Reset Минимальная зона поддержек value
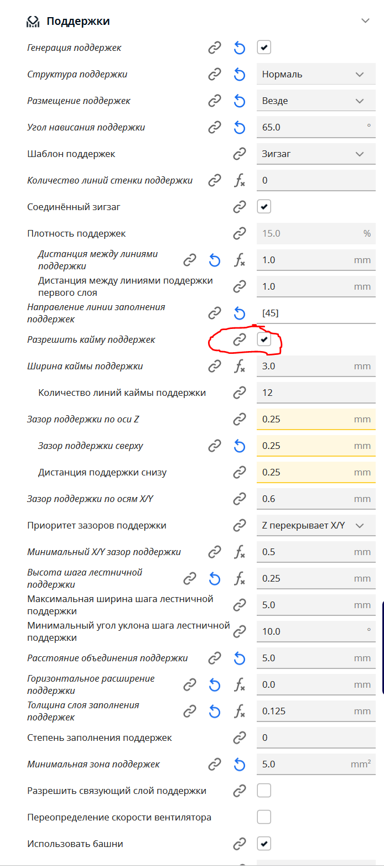Image resolution: width=384 pixels, height=868 pixels. click(x=240, y=765)
